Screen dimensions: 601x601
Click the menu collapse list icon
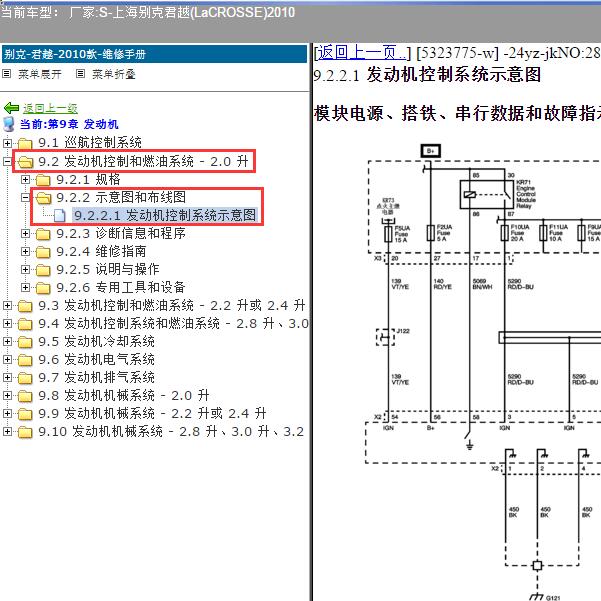click(80, 74)
